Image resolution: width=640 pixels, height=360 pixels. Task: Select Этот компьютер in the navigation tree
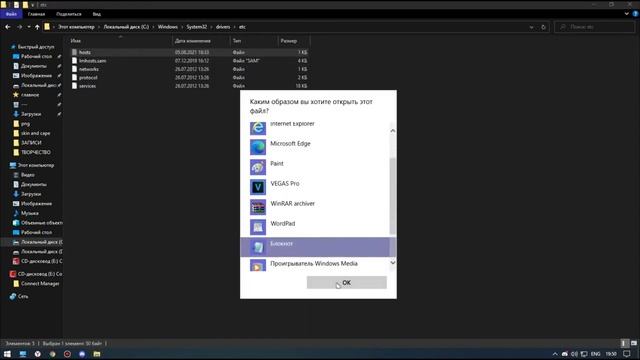point(36,165)
